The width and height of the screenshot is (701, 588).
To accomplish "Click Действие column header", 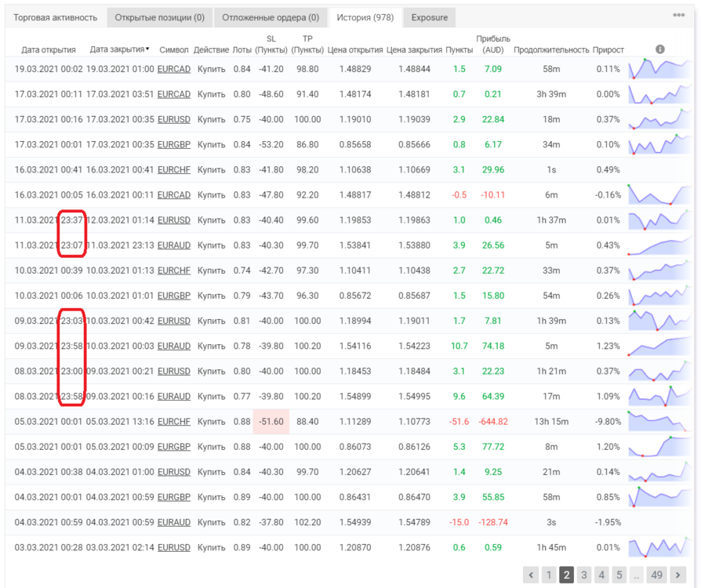I will pos(211,49).
